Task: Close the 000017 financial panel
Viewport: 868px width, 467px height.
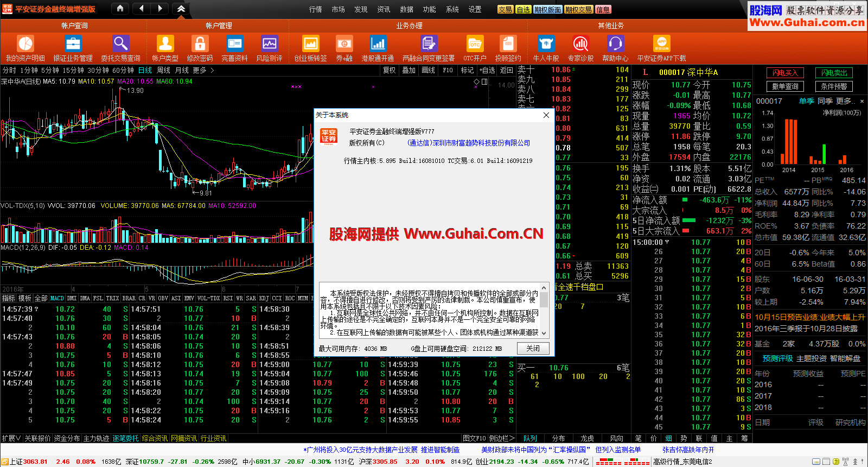Action: tap(862, 101)
